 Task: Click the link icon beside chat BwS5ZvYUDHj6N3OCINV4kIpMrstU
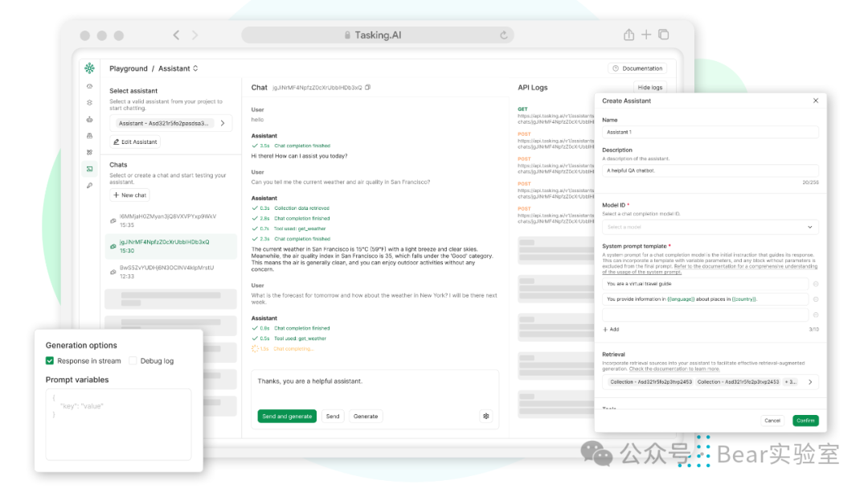pos(113,271)
